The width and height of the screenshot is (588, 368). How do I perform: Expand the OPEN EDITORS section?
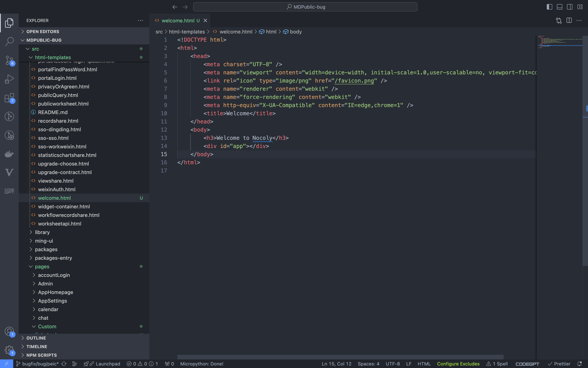[84, 31]
